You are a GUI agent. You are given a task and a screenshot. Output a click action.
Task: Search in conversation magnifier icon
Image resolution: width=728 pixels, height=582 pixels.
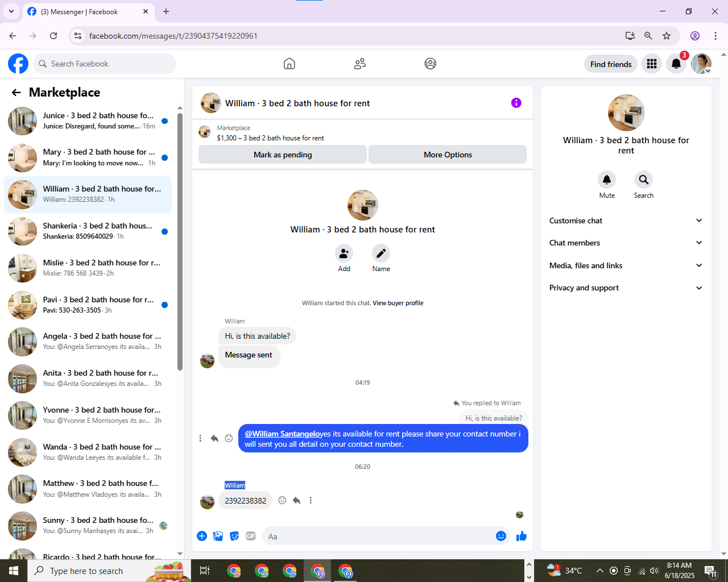click(x=644, y=180)
